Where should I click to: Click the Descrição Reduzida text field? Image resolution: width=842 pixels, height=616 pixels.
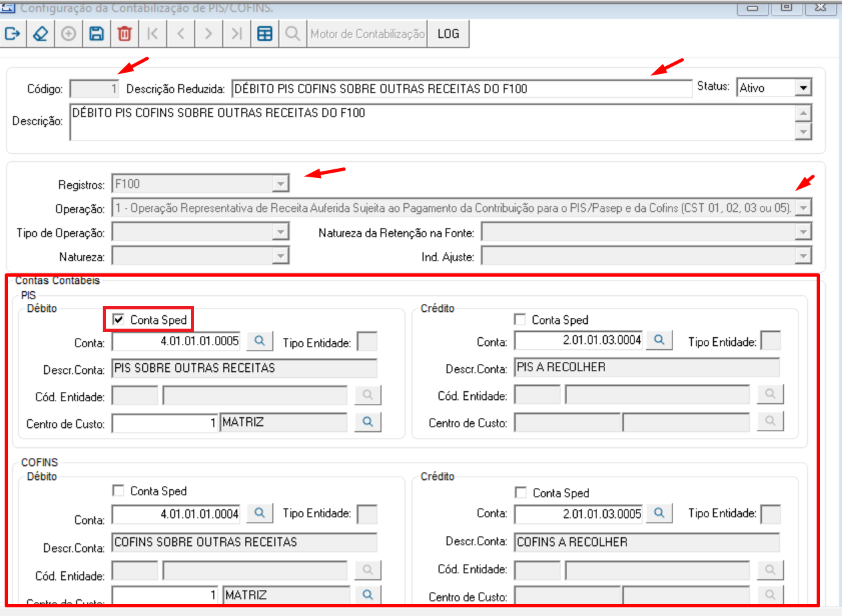(462, 88)
